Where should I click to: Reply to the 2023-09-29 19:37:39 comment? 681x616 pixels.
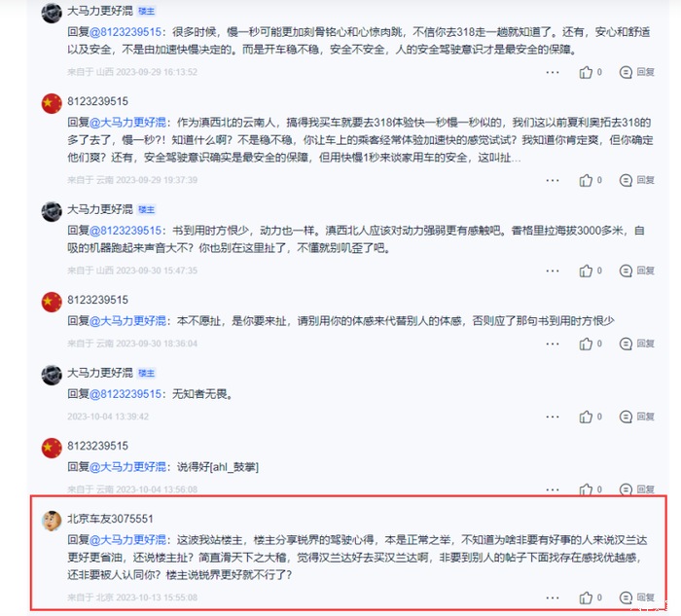click(636, 180)
